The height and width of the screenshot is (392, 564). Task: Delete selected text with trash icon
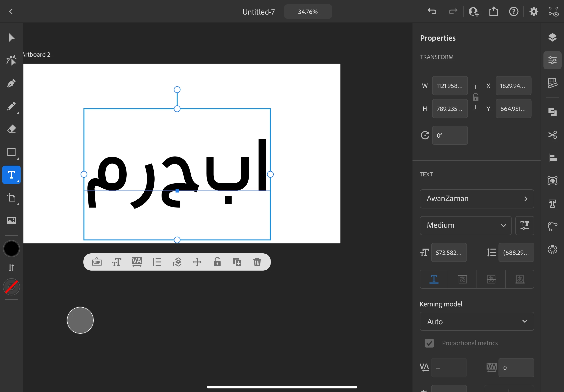(x=257, y=262)
